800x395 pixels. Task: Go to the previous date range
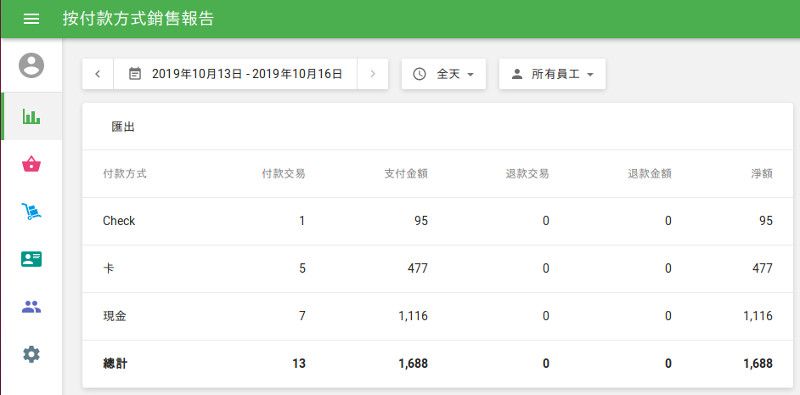tap(97, 74)
